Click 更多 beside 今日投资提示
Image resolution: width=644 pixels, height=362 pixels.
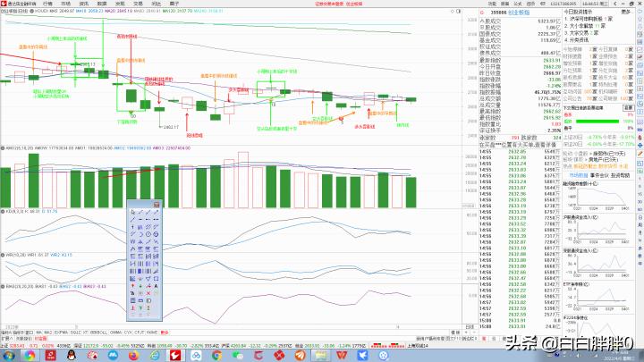[x=625, y=12]
